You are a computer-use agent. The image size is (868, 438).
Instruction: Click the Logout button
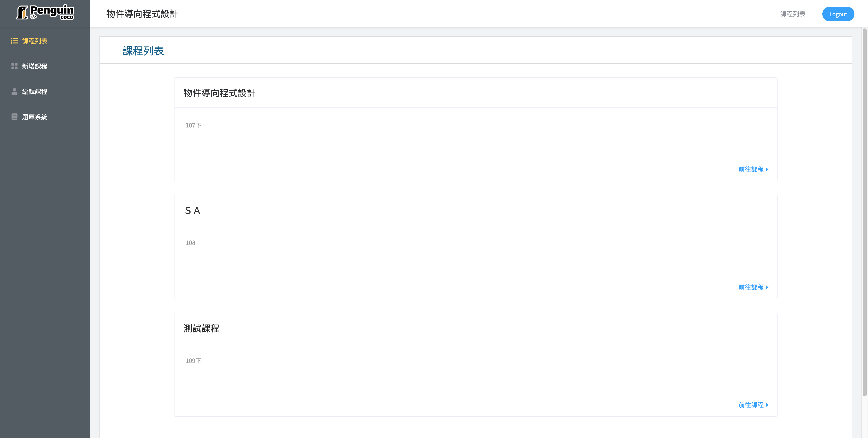coord(838,14)
